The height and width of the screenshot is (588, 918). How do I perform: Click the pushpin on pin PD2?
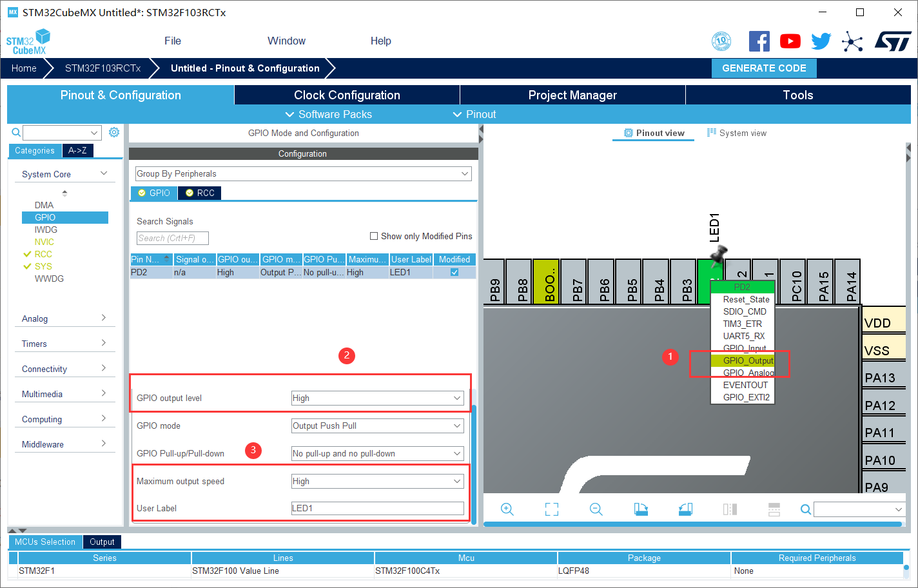click(x=718, y=256)
